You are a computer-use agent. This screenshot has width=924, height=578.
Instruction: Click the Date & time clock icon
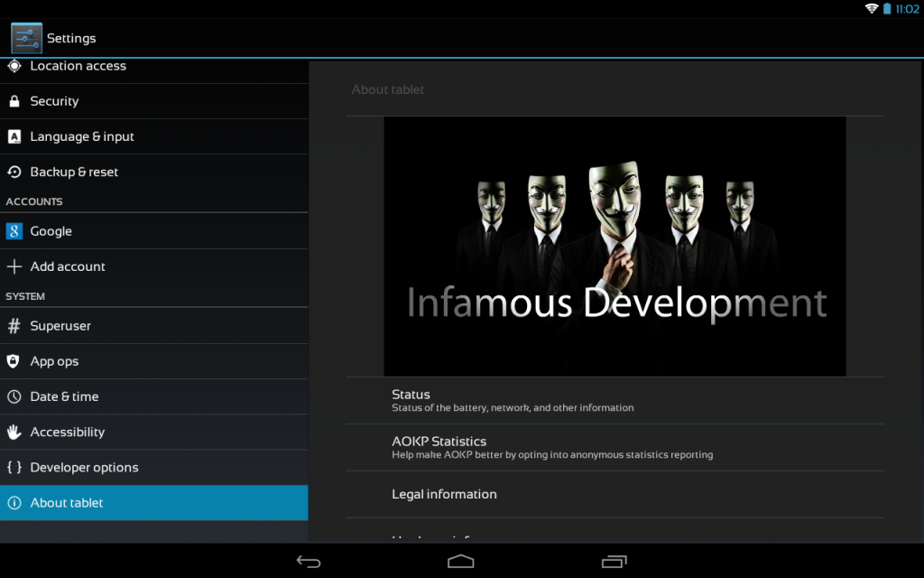point(14,396)
